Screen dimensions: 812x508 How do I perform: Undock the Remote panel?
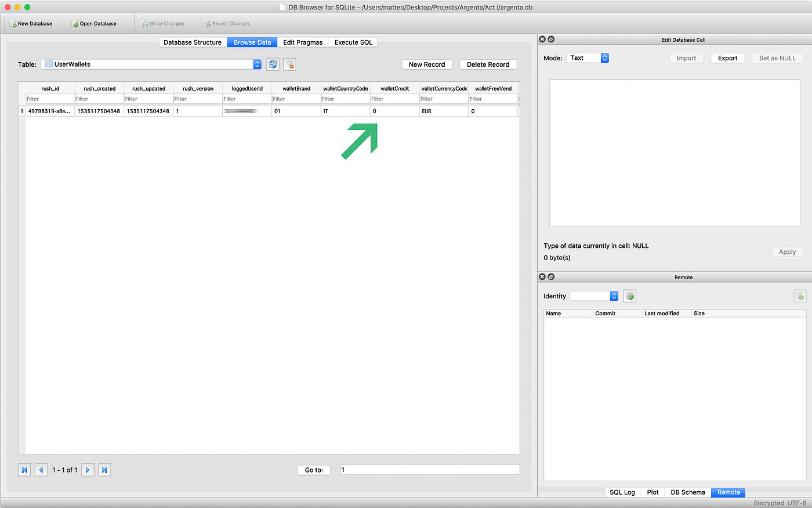(551, 277)
